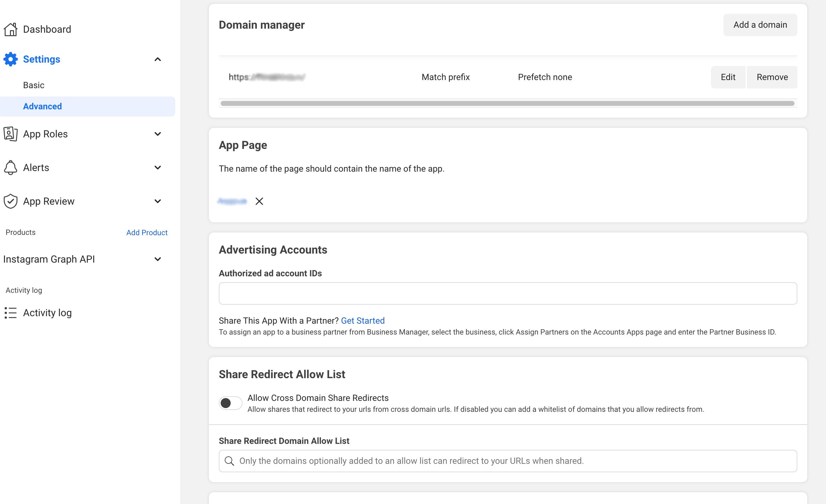Click the Get Started link
This screenshot has width=826, height=504.
point(363,321)
